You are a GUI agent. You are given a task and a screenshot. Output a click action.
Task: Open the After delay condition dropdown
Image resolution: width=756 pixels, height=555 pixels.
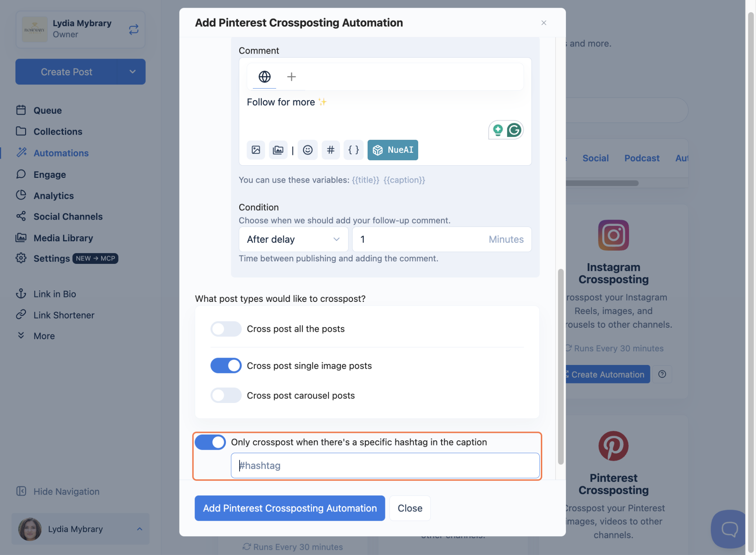coord(293,239)
